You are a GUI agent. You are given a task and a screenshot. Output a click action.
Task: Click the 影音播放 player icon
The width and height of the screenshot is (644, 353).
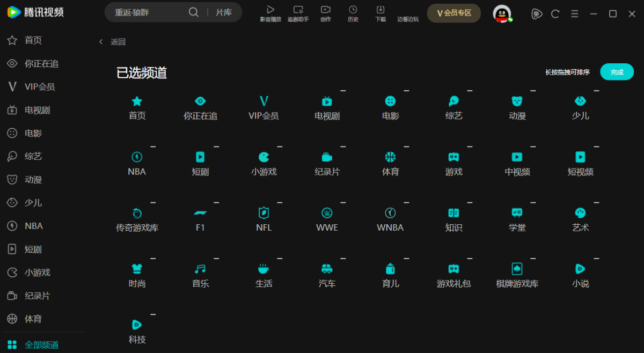tap(270, 10)
